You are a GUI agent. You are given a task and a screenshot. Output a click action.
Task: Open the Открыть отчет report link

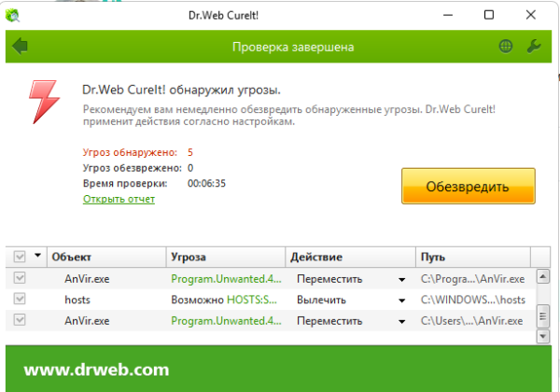pos(119,199)
